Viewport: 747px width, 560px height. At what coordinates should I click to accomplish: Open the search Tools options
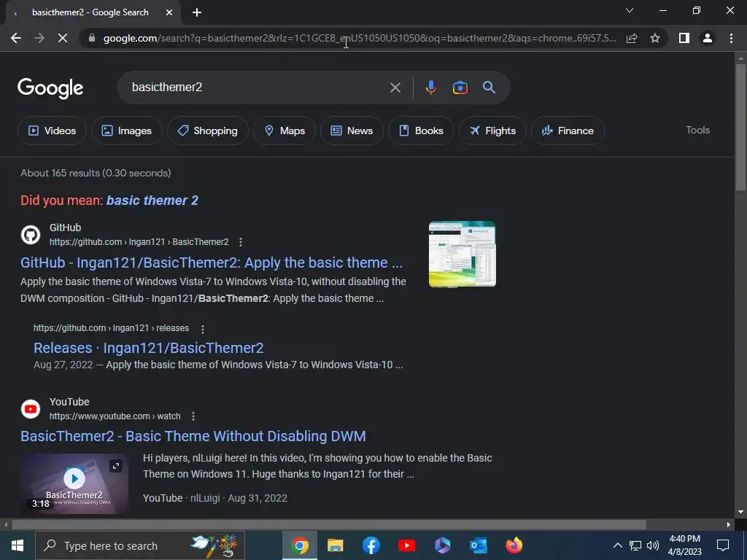coord(697,130)
